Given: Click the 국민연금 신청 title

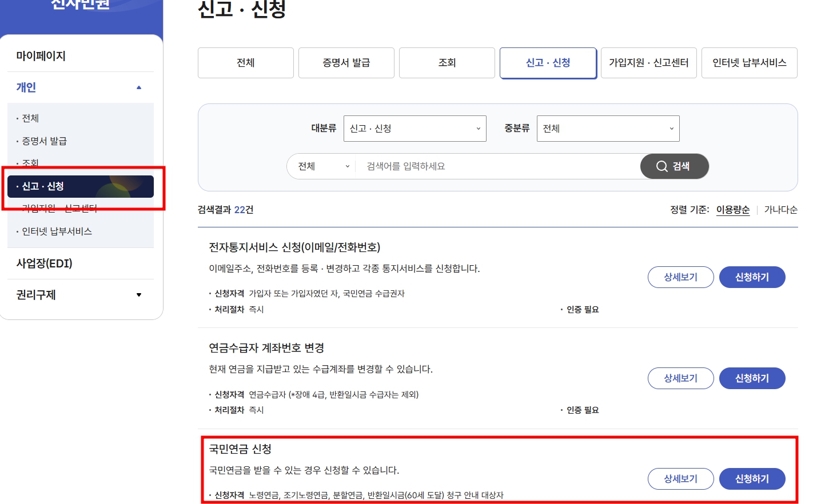Looking at the screenshot, I should pos(240,449).
